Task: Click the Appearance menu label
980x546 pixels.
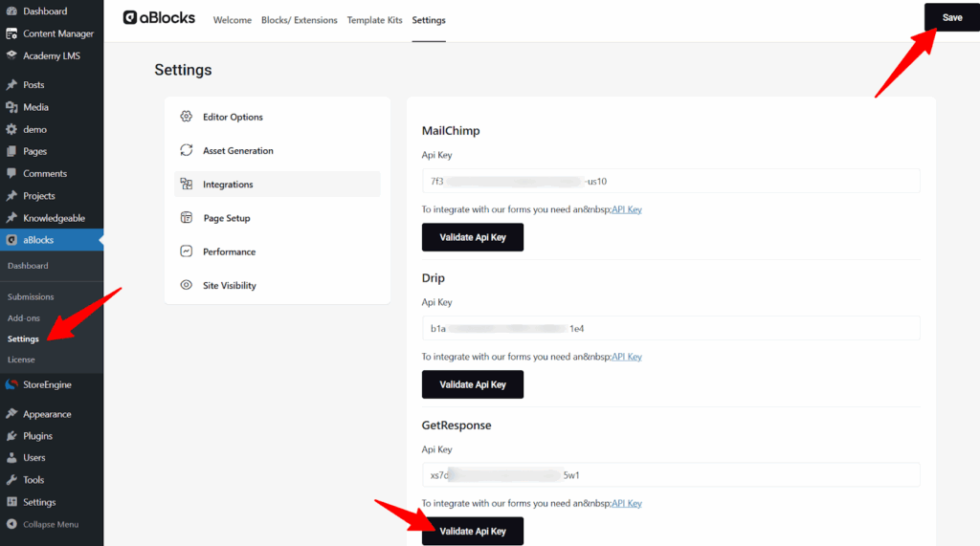Action: (x=48, y=414)
